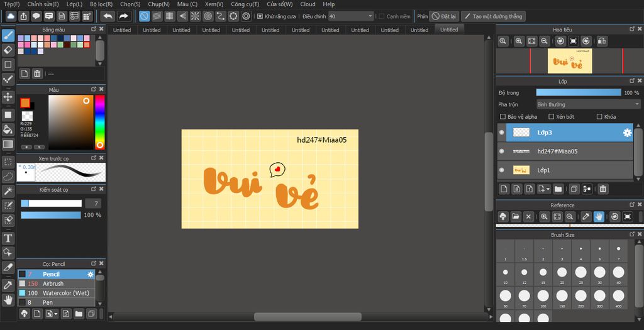644x330 pixels.
Task: Enable Khóa checkbox
Action: point(599,116)
